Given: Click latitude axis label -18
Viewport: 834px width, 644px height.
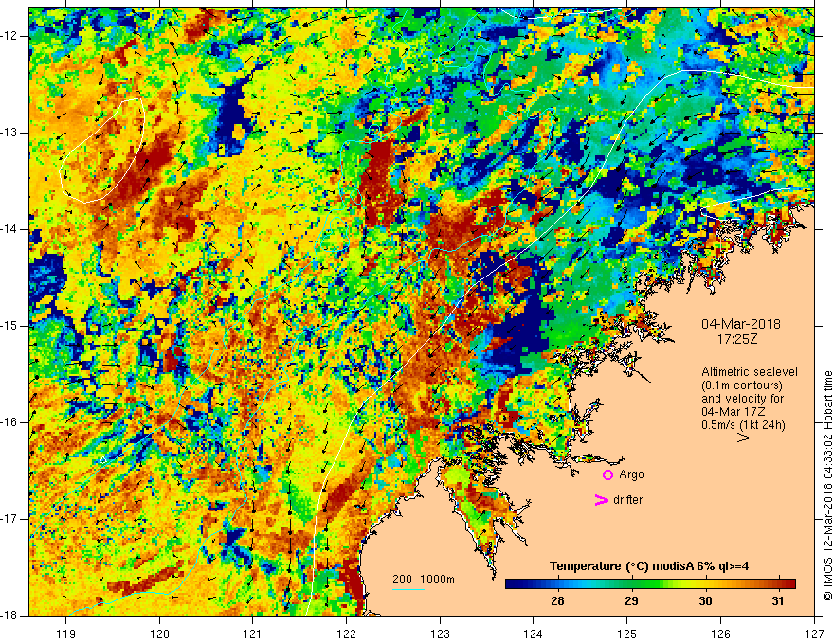Looking at the screenshot, I should 9,616.
